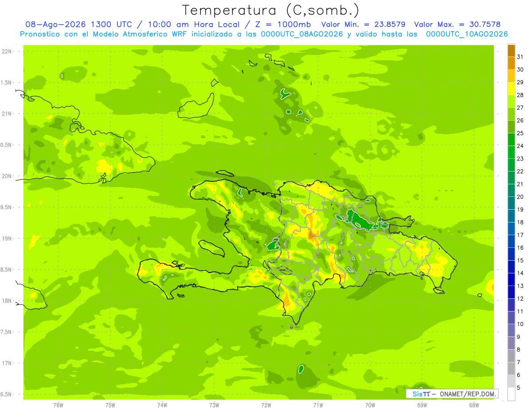Click the "74W" longitude label
The image size is (532, 411).
coord(162,405)
